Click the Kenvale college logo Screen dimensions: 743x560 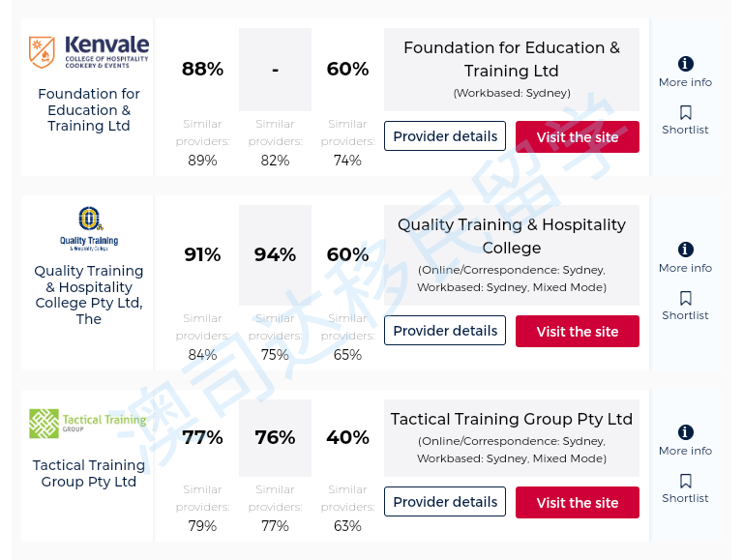(x=88, y=52)
